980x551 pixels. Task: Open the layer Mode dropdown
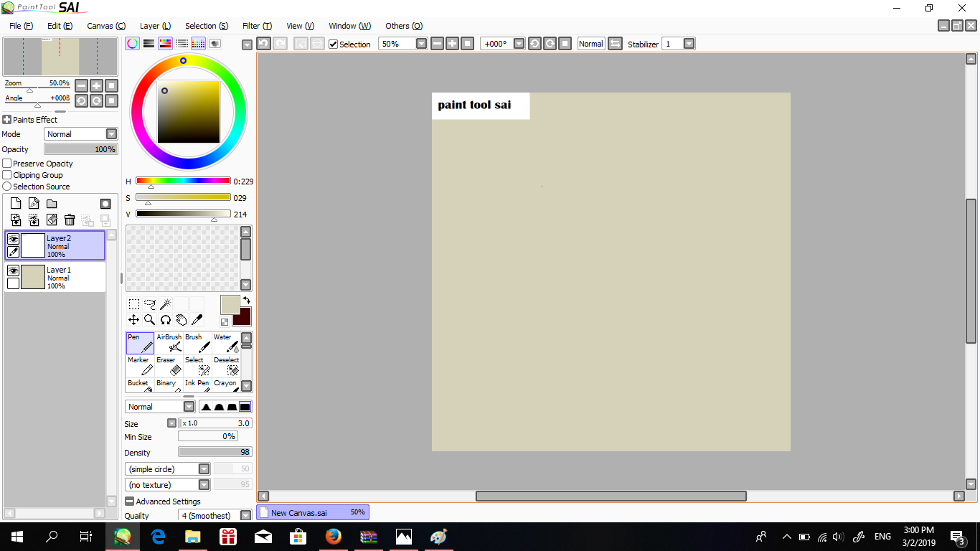(111, 134)
